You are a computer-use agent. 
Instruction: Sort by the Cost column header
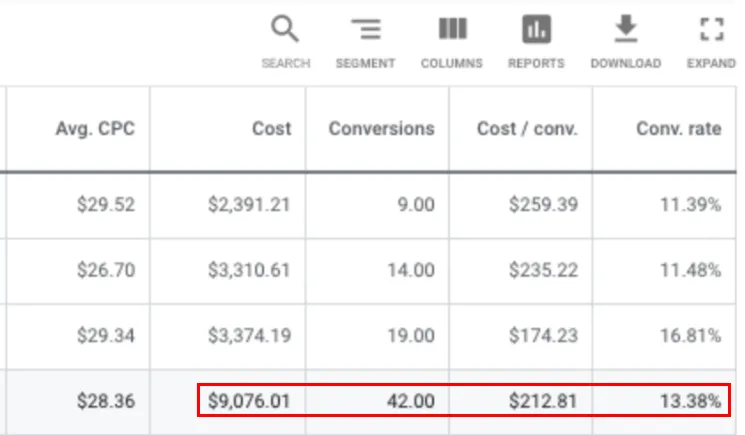[x=271, y=129]
